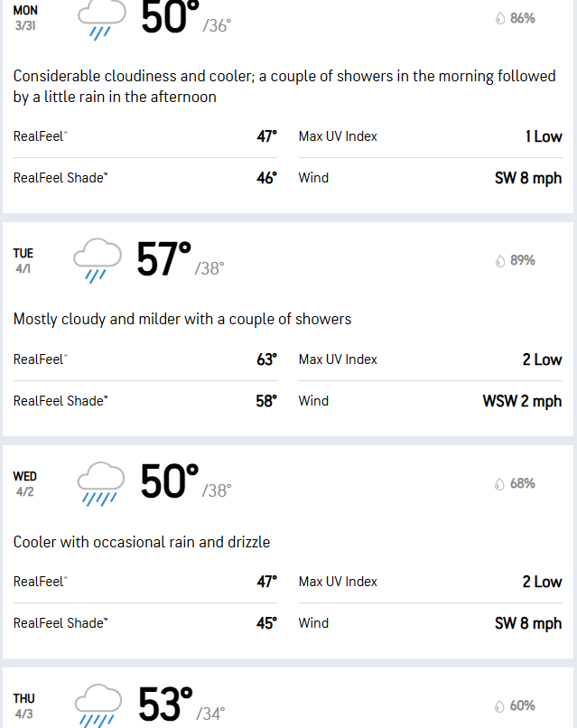
Task: Click Tuesday's "Mostly cloudy and milder" description
Action: click(x=182, y=319)
